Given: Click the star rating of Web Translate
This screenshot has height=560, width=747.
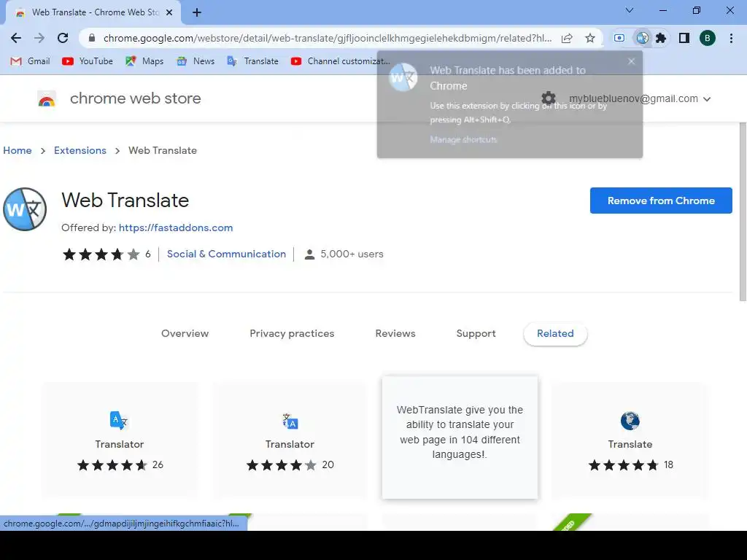Looking at the screenshot, I should (101, 254).
